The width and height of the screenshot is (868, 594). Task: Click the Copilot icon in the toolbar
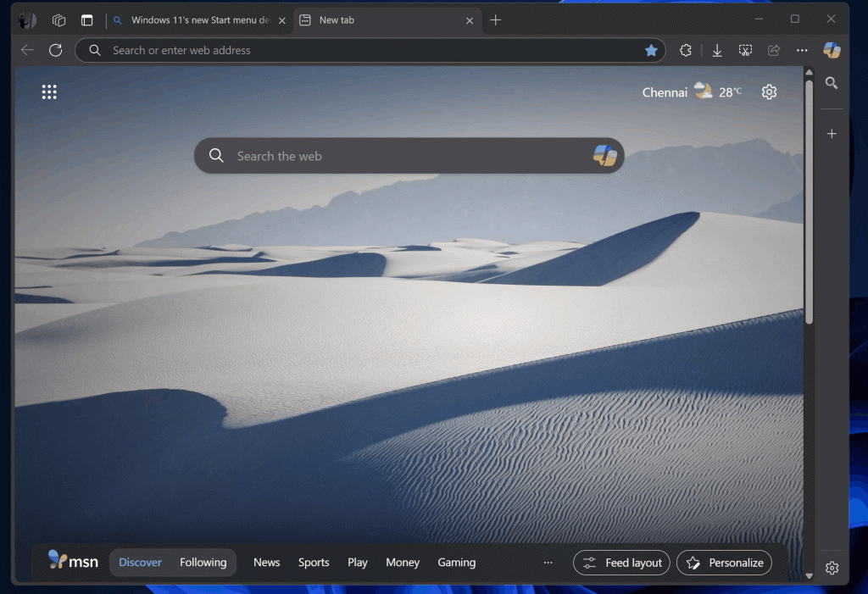point(832,50)
